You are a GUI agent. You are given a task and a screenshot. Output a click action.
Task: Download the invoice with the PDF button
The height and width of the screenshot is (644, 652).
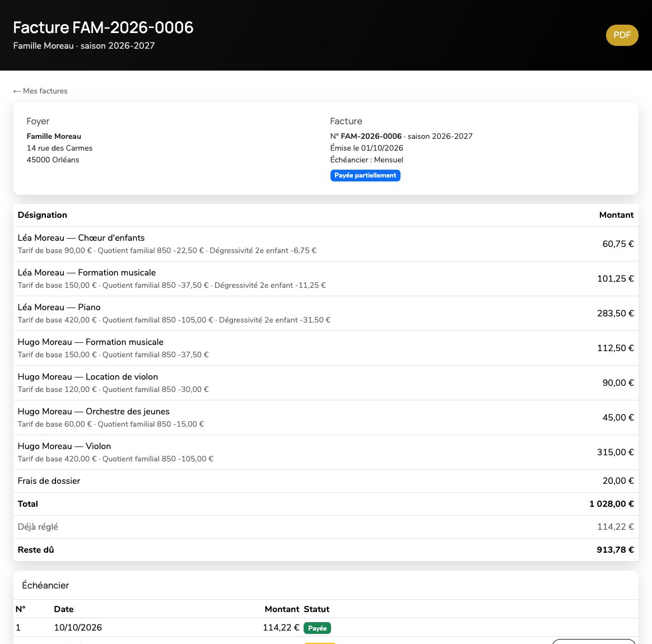(622, 35)
